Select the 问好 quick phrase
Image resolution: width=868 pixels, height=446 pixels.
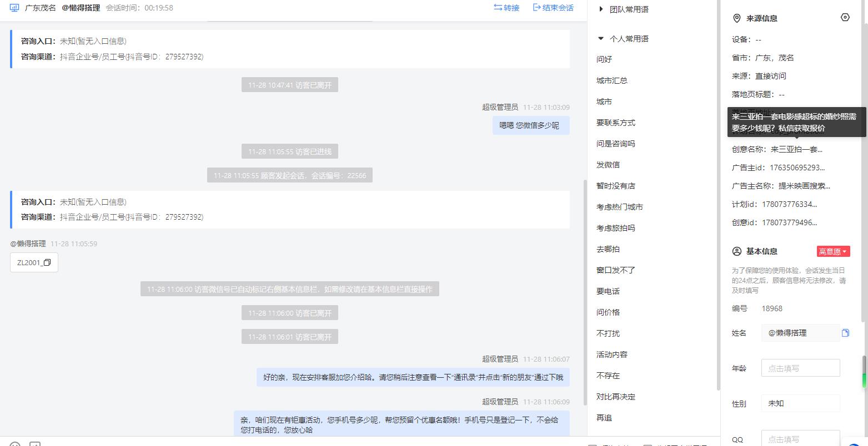(604, 59)
